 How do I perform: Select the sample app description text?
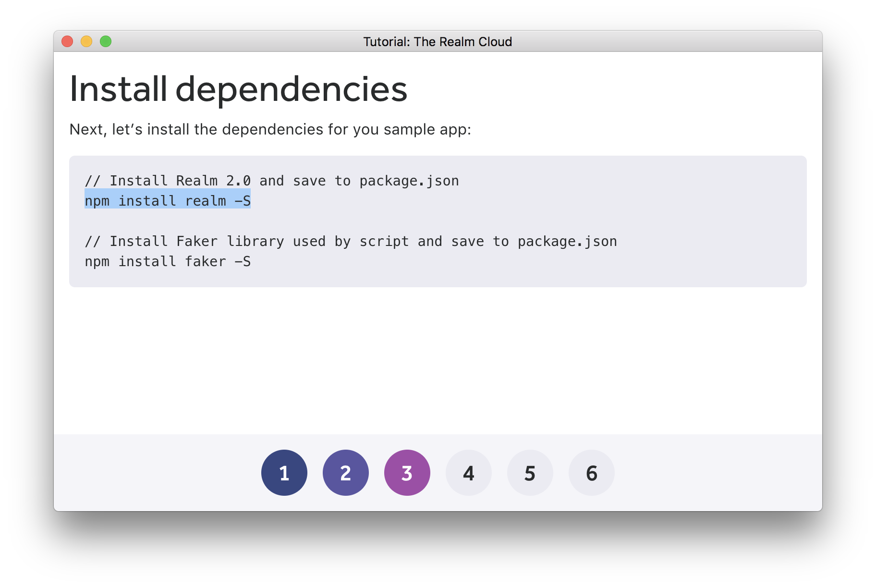270,129
